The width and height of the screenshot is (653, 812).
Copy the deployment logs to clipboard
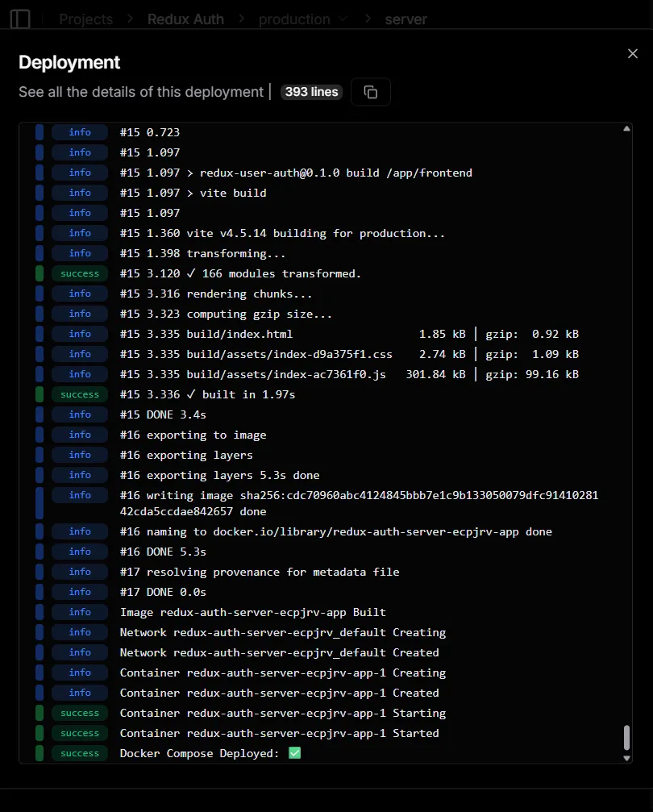pyautogui.click(x=371, y=92)
